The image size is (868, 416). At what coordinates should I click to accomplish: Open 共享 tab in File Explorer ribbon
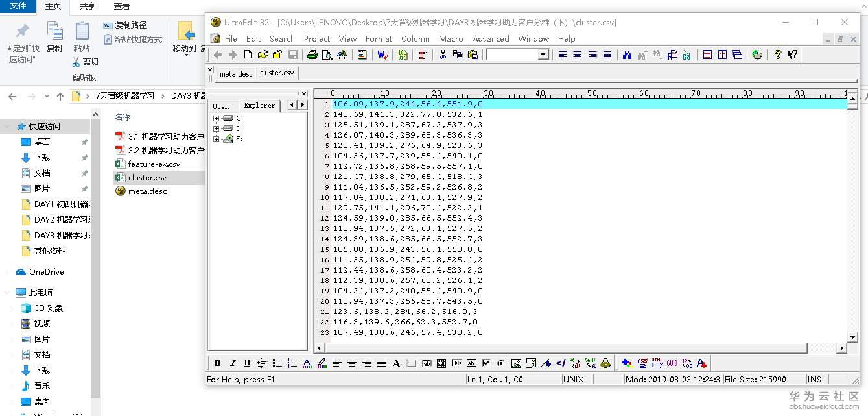pos(88,6)
